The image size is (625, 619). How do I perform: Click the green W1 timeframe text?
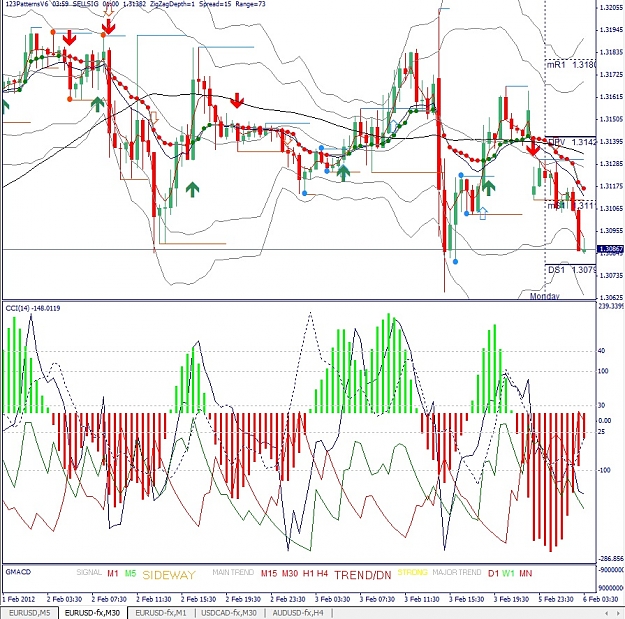[508, 574]
